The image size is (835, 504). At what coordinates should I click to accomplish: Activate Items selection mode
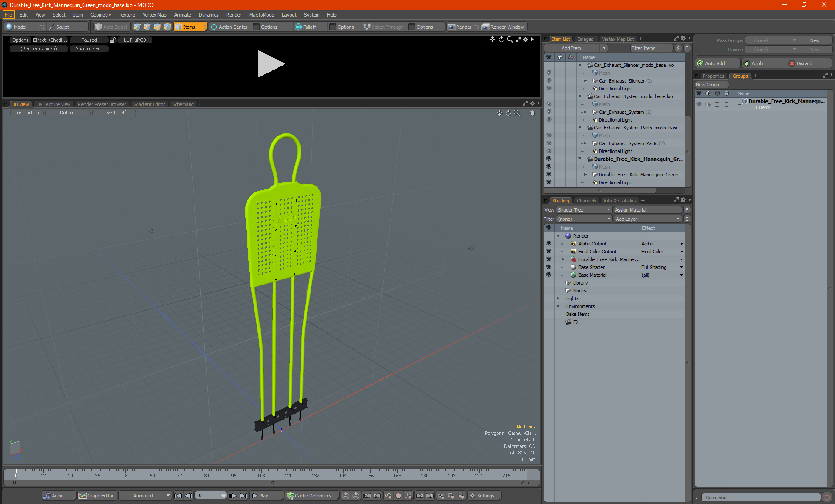click(x=190, y=27)
